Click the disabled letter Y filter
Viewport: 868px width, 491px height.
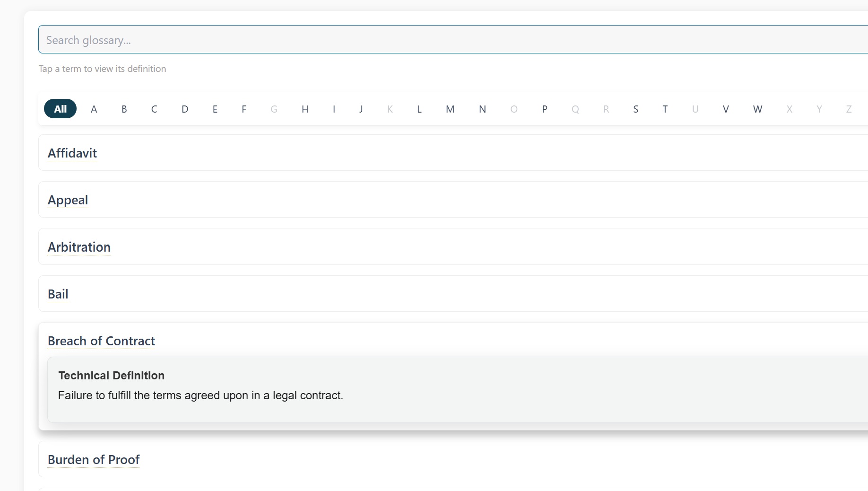tap(819, 109)
